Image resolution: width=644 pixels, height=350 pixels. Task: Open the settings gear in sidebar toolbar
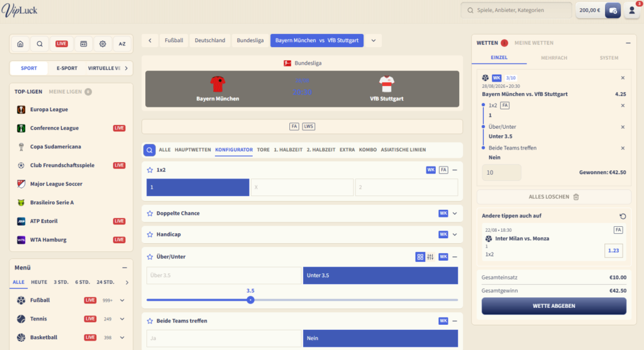coord(103,44)
